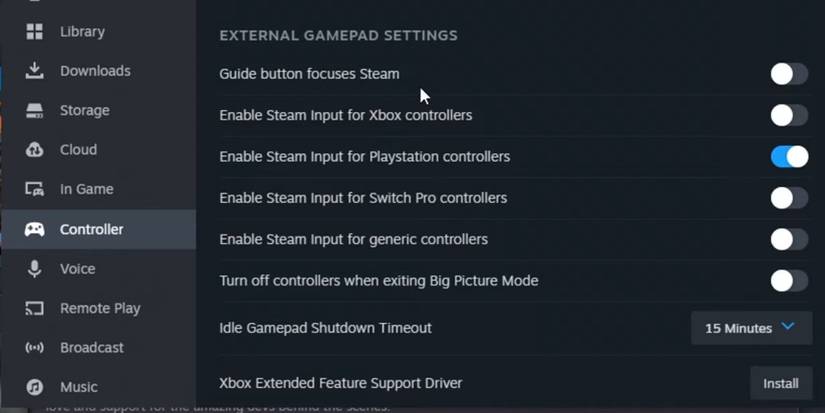
Task: Install the Xbox Extended Feature Support Driver
Action: pos(781,384)
